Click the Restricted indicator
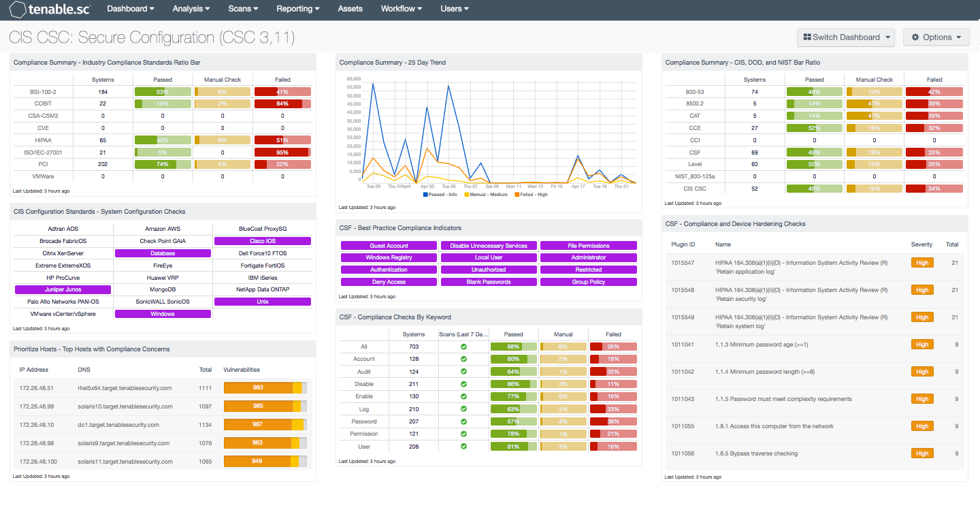Screen dimensions: 980x512 coord(589,270)
